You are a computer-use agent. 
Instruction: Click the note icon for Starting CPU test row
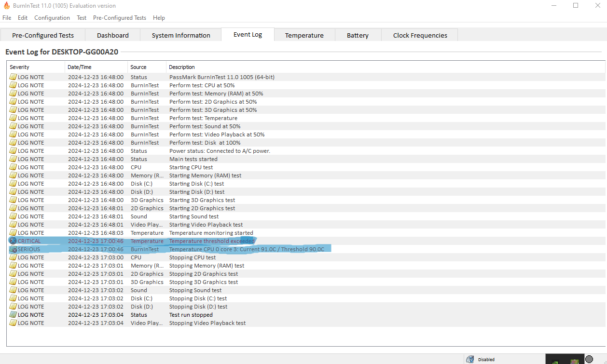[13, 167]
